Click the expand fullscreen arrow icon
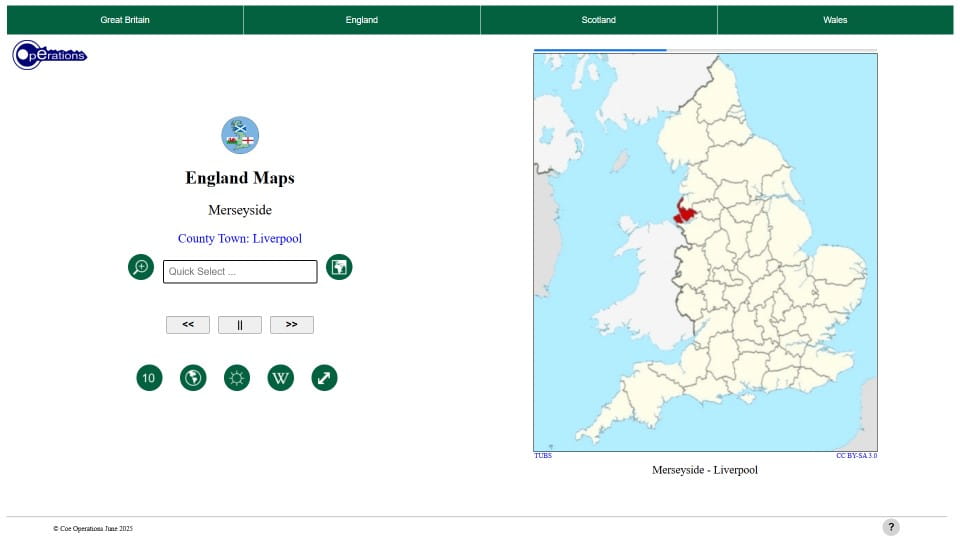This screenshot has height=540, width=960. [x=324, y=378]
